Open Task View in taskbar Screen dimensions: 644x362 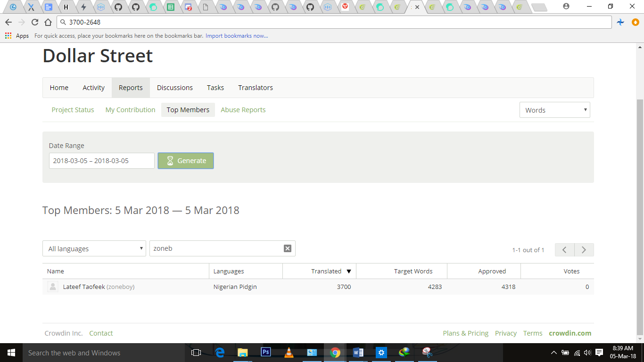[x=196, y=353]
